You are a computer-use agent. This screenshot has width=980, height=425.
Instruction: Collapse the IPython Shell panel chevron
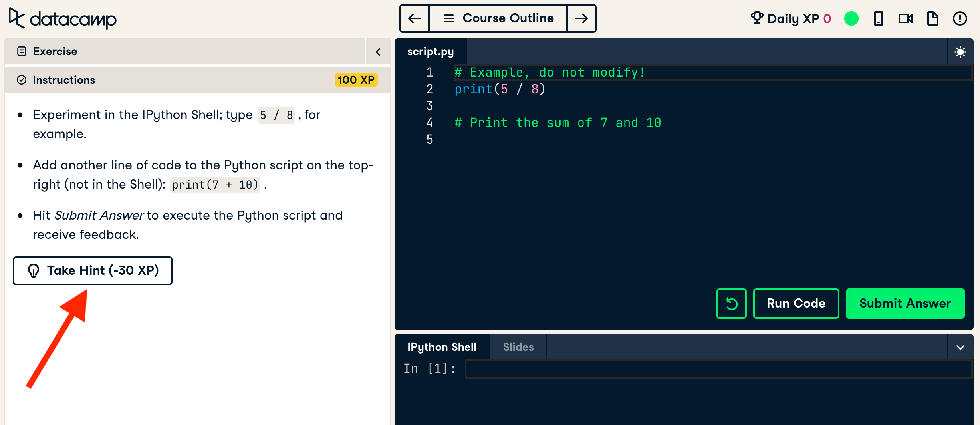(960, 347)
